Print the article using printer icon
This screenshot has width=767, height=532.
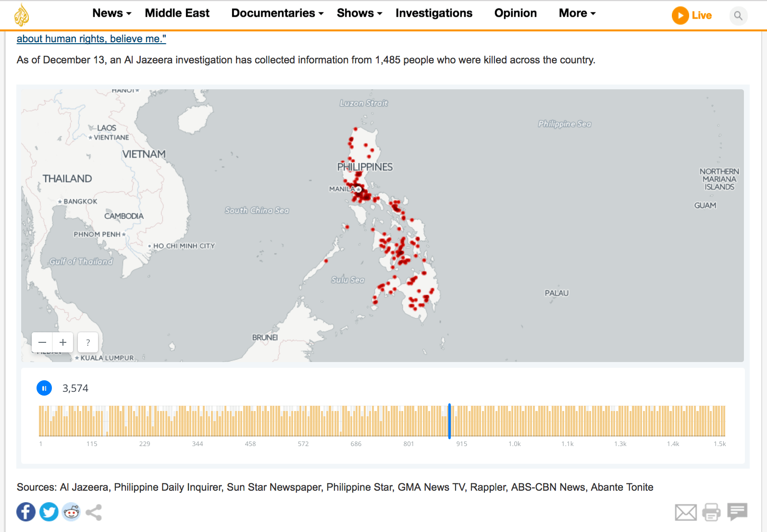pos(711,512)
